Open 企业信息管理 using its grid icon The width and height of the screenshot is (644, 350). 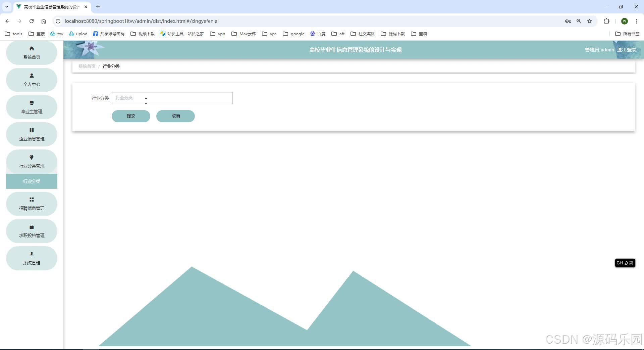(x=31, y=130)
